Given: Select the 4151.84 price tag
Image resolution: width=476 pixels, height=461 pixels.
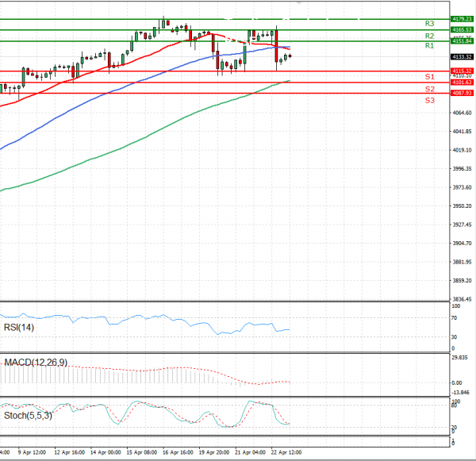Looking at the screenshot, I should [462, 41].
